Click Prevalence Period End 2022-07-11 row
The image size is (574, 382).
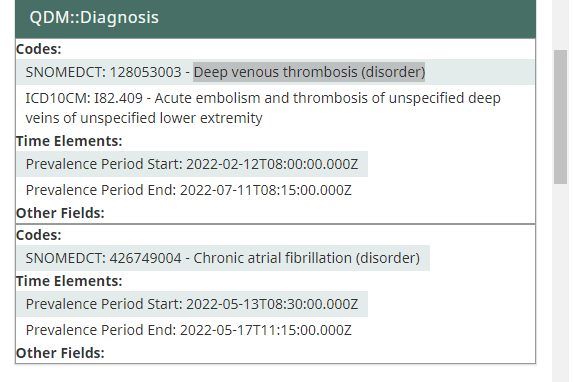[x=189, y=190]
